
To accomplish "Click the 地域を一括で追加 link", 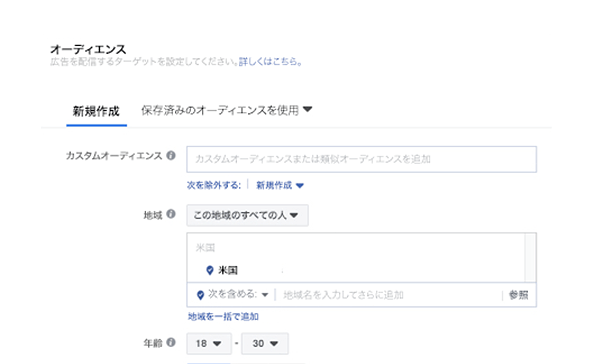I will (x=223, y=317).
